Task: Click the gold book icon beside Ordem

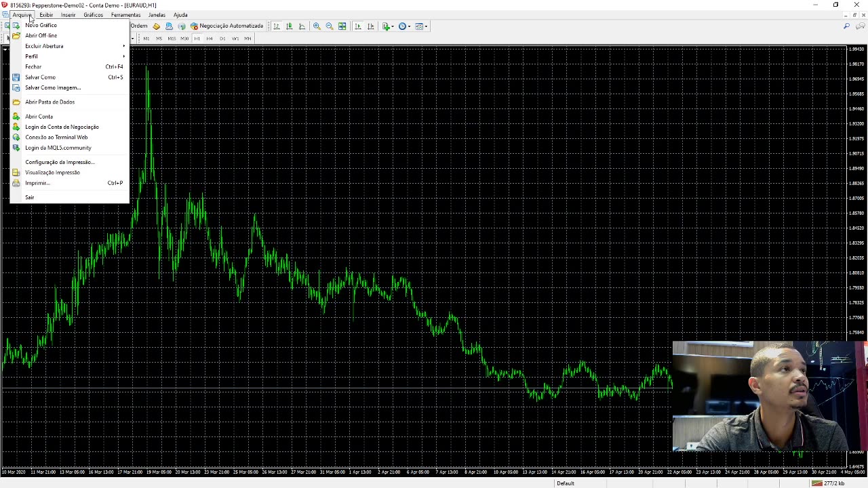Action: point(157,26)
